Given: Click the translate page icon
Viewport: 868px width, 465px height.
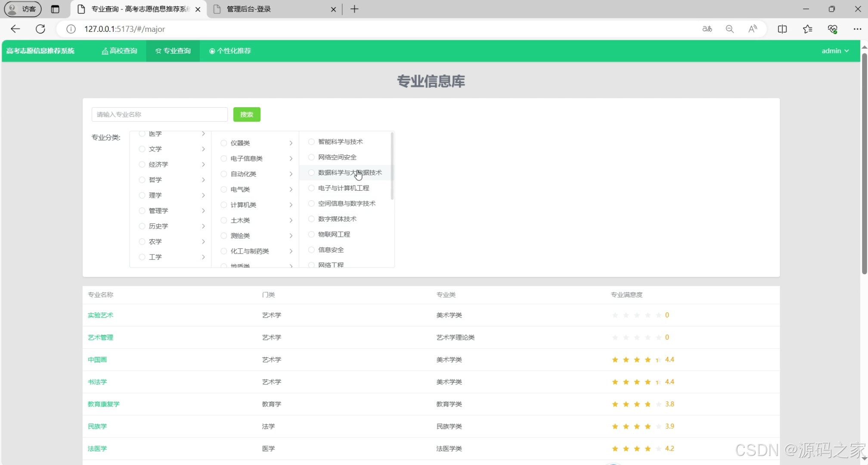Looking at the screenshot, I should [x=707, y=29].
